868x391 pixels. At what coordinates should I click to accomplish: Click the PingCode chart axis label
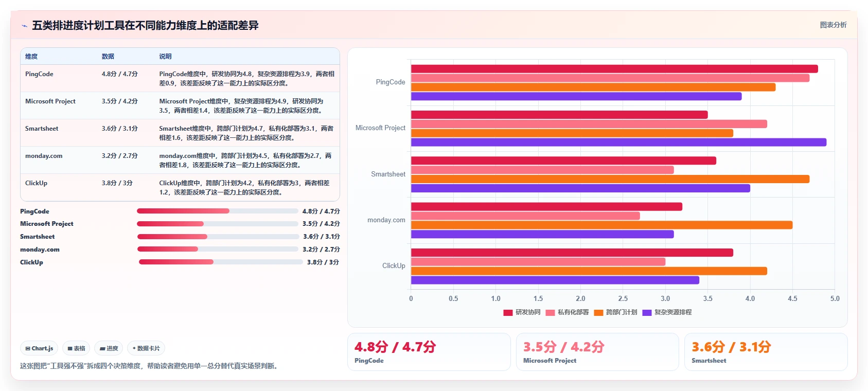coord(391,82)
